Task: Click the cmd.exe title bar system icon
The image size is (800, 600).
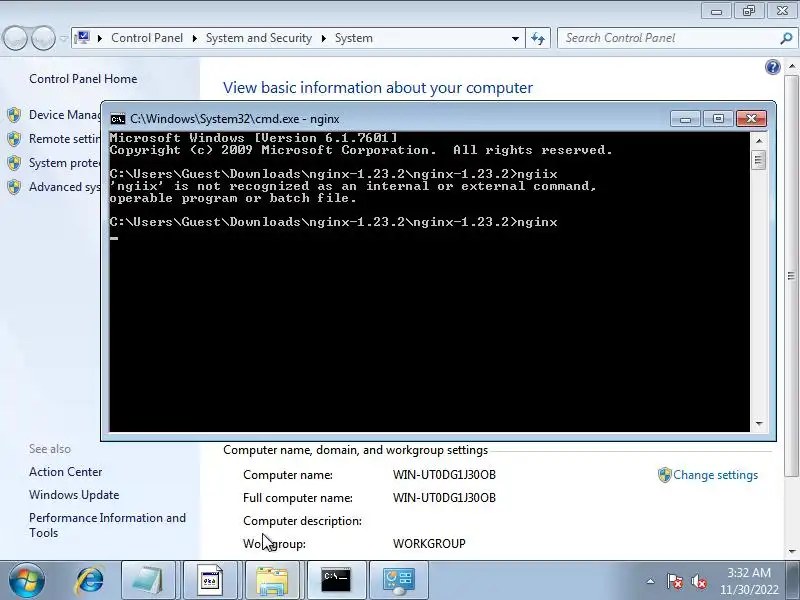Action: (x=118, y=119)
